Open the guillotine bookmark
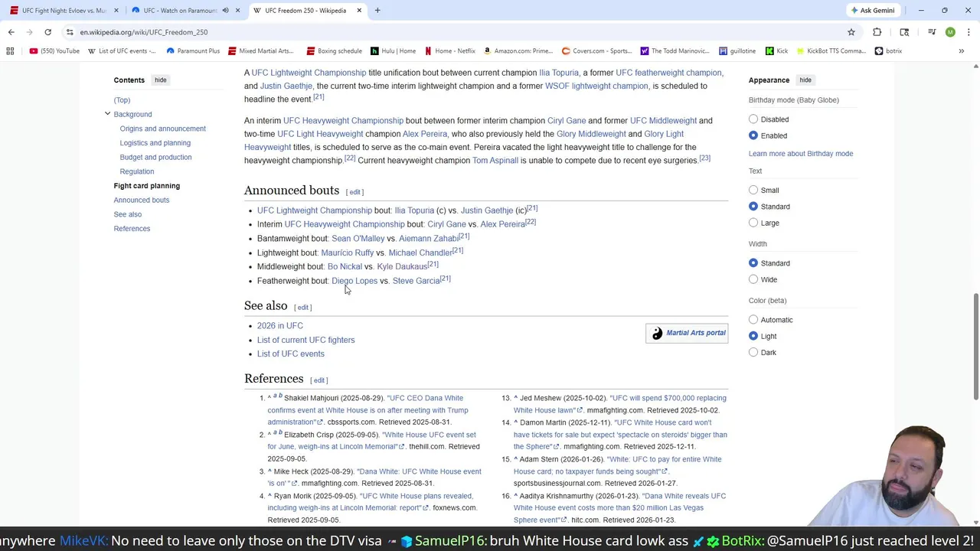 click(737, 51)
